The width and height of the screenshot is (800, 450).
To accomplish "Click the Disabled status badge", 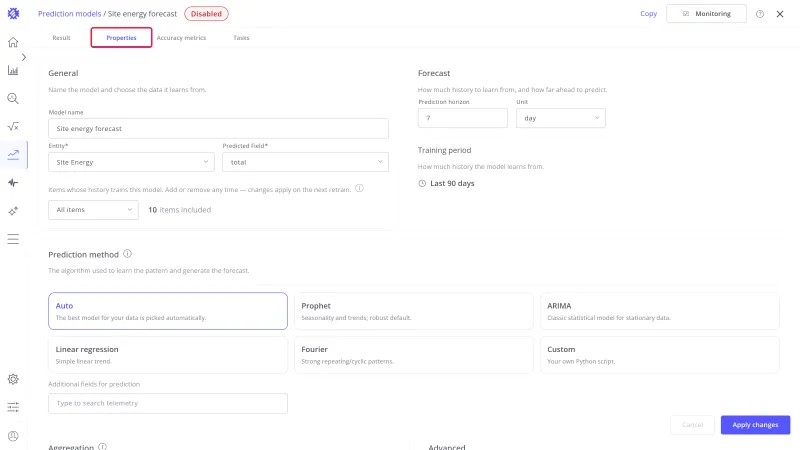I will (x=206, y=14).
